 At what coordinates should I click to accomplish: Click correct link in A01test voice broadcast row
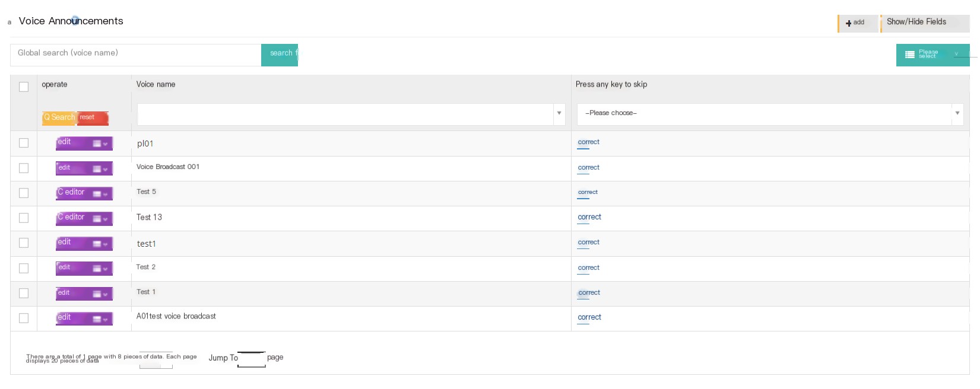[589, 318]
